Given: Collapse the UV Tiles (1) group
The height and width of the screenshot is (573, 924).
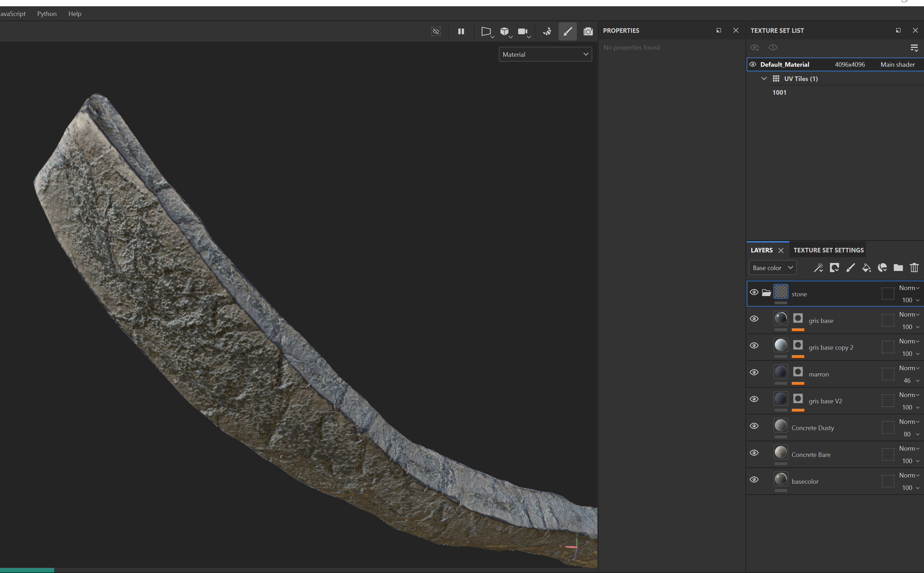Looking at the screenshot, I should click(x=764, y=78).
